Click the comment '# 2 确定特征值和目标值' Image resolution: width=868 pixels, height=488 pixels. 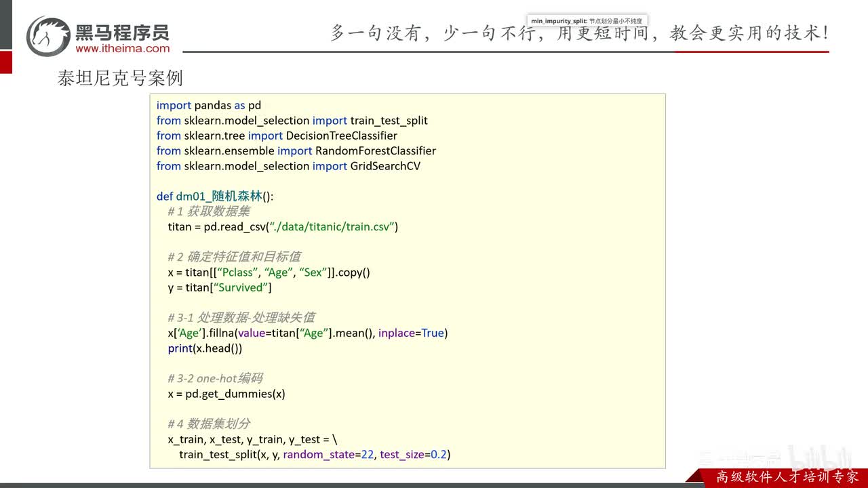(x=234, y=257)
